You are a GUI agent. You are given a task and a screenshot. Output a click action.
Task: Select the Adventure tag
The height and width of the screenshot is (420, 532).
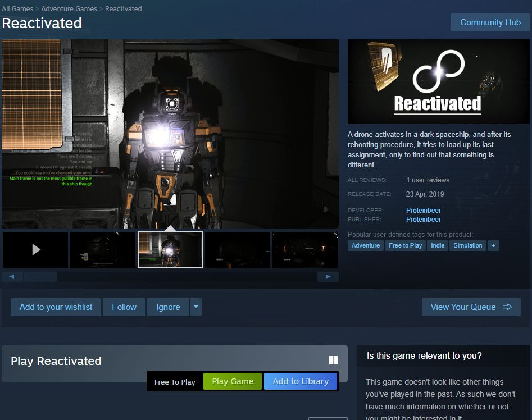[365, 245]
